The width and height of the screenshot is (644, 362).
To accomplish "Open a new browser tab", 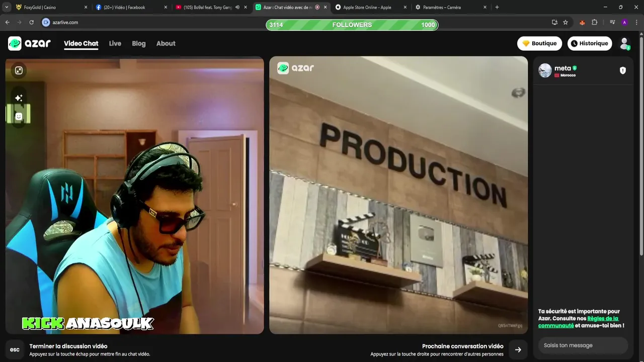I will [x=497, y=7].
